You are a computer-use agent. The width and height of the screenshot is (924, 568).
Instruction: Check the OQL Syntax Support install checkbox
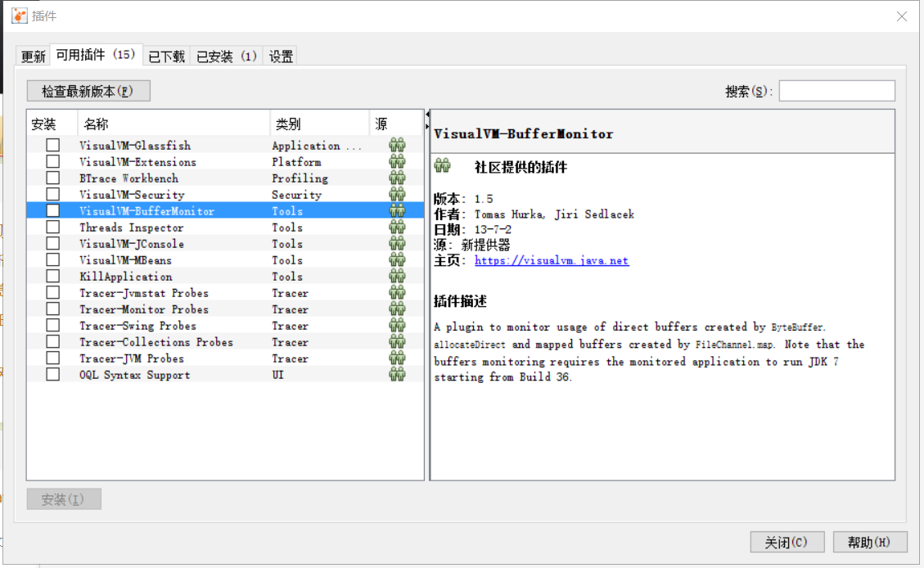(53, 375)
